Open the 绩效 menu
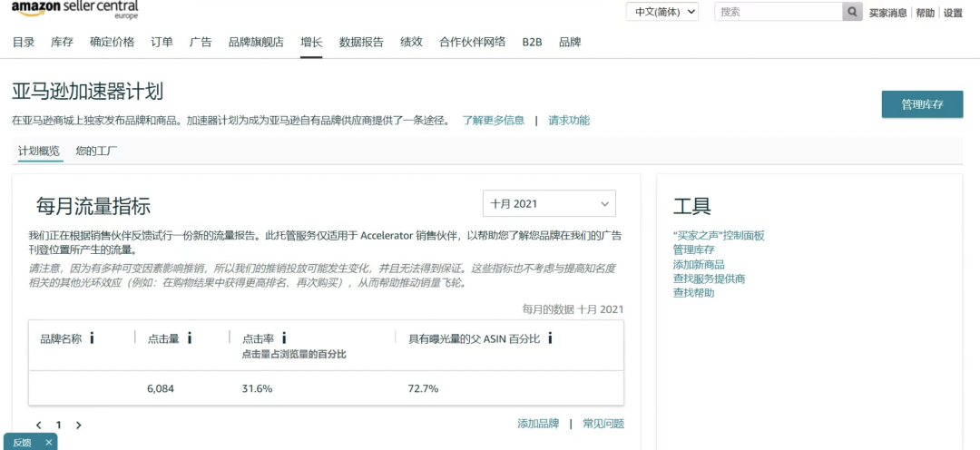Viewport: 980px width, 450px height. click(411, 43)
